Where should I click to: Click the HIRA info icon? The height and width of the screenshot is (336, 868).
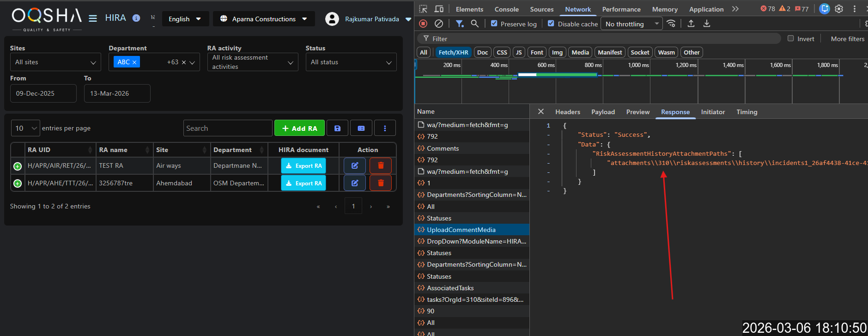tap(136, 18)
